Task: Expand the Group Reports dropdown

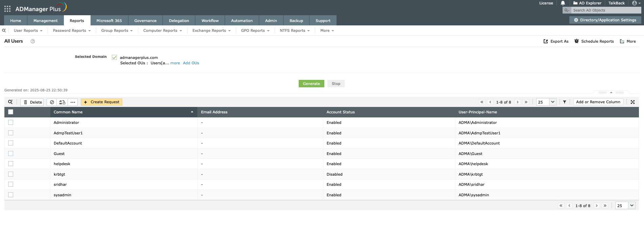Action: (x=117, y=30)
